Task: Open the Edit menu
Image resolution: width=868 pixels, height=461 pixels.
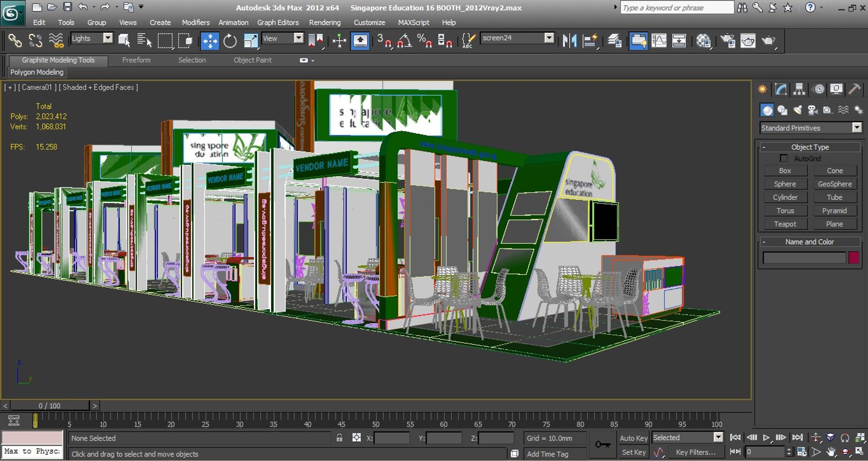Action: coord(39,22)
